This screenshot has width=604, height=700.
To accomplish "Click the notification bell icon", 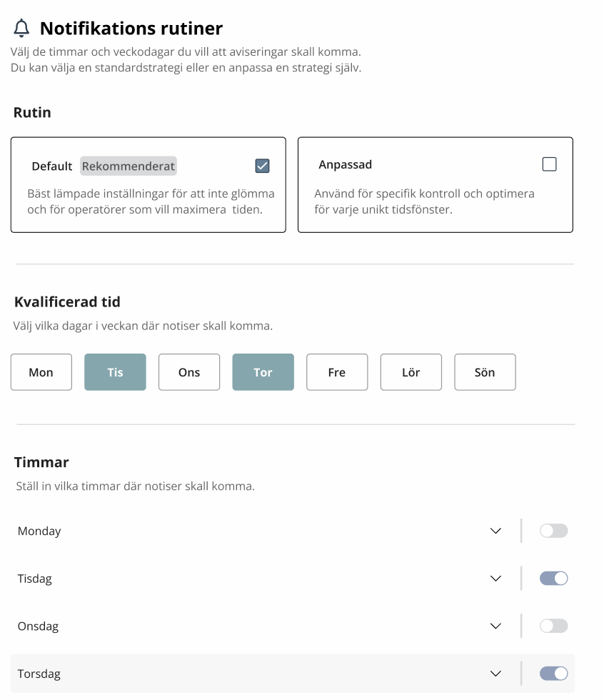I will point(22,29).
